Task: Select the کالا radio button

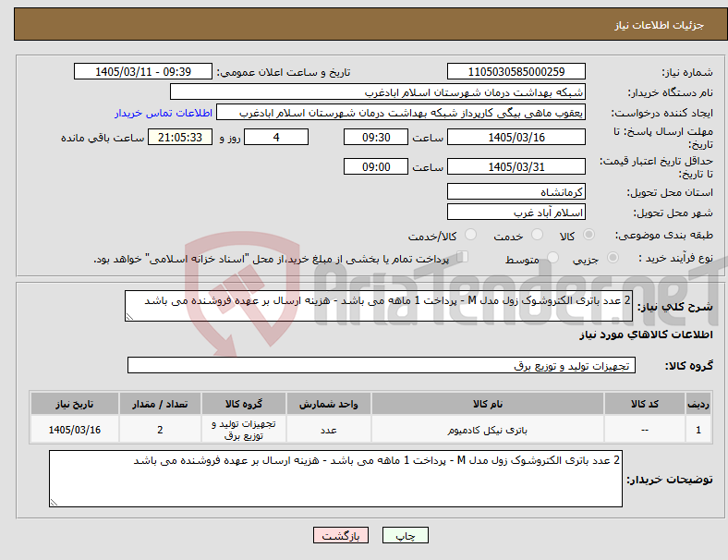Action: (x=588, y=235)
